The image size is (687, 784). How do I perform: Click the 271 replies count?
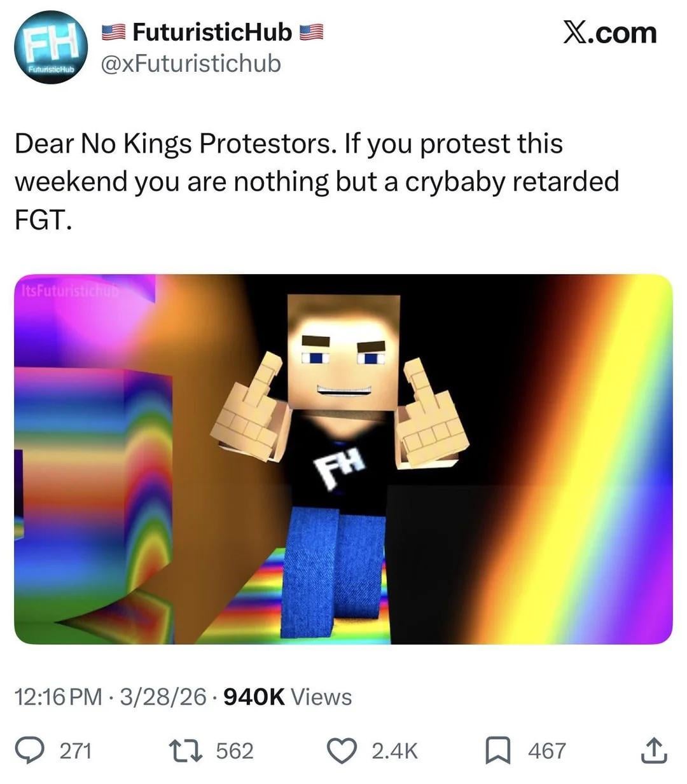(76, 751)
